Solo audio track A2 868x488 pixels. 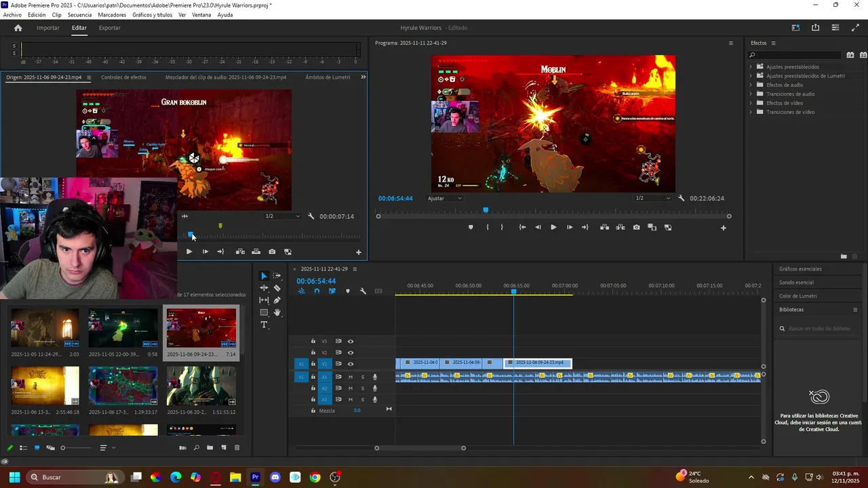pyautogui.click(x=362, y=388)
